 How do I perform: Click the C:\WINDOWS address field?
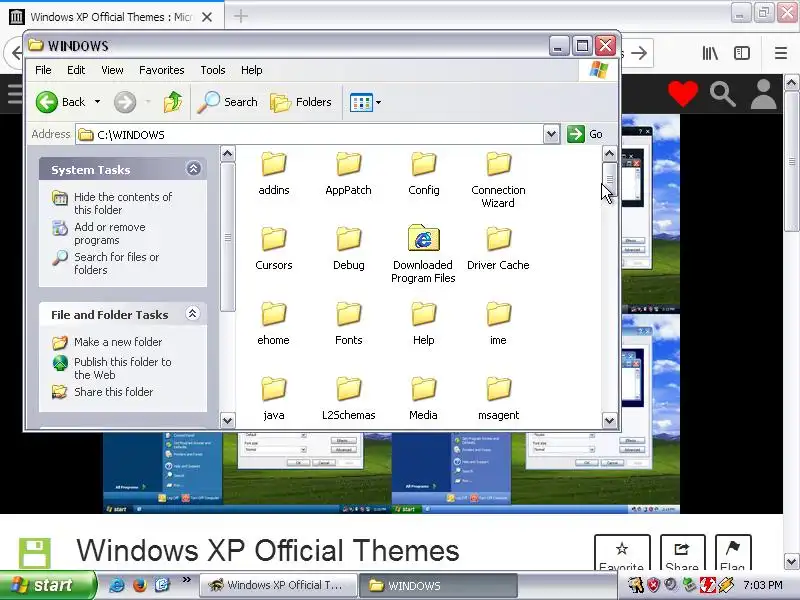point(310,135)
